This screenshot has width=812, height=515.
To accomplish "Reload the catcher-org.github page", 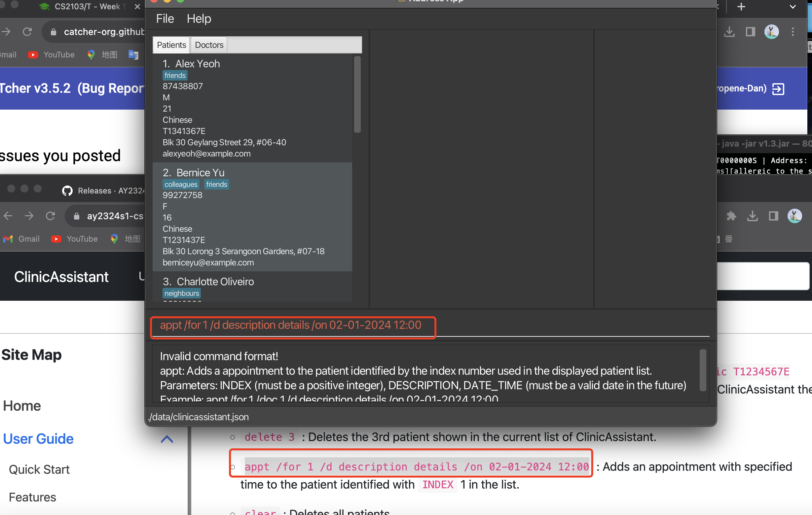I will 27,32.
